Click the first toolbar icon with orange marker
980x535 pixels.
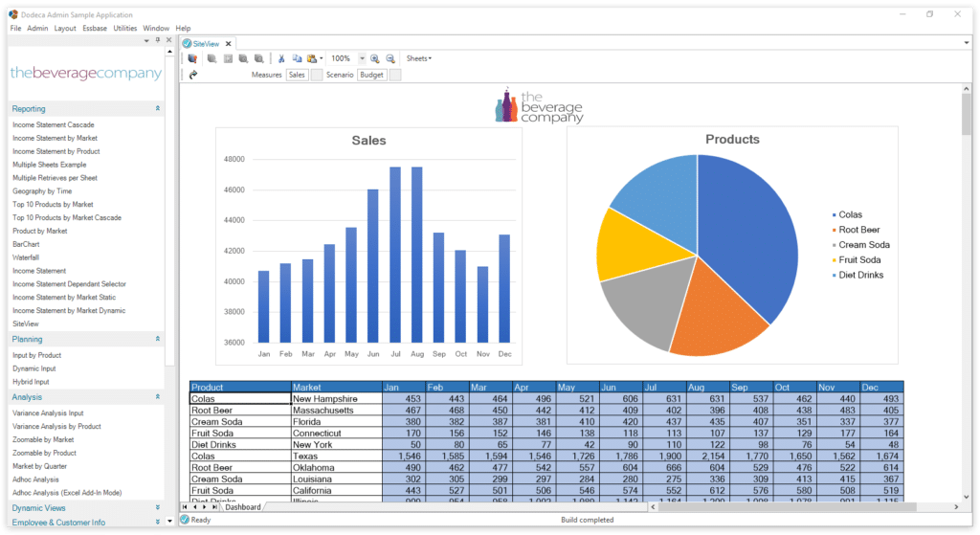(192, 58)
